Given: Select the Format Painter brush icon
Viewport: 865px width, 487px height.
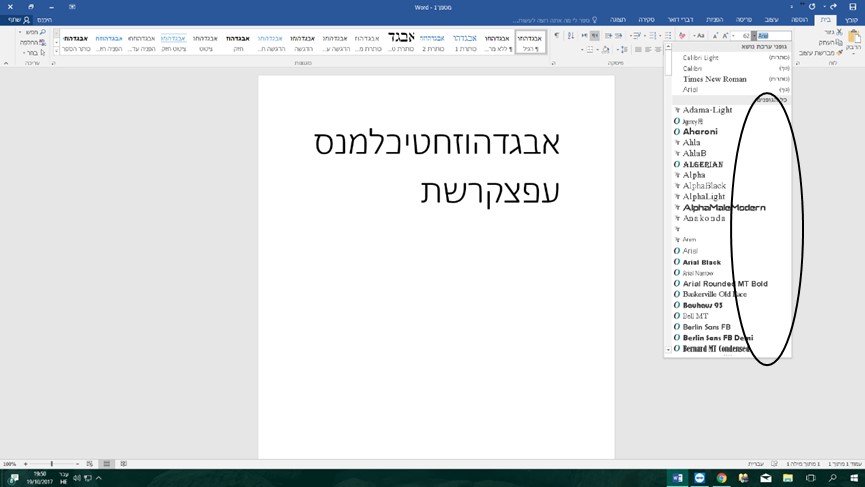Looking at the screenshot, I should tap(839, 53).
